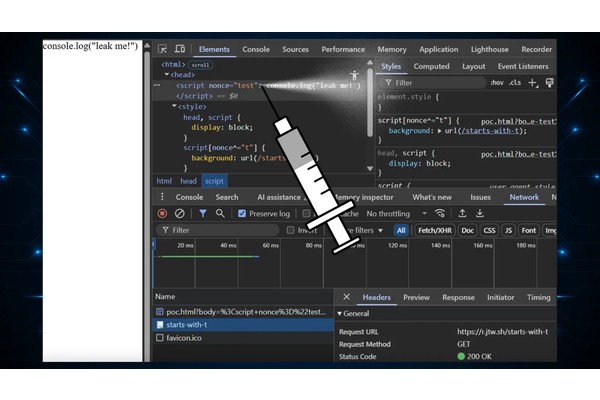Switch to the drawer Console tab
The image size is (600, 400).
click(x=189, y=197)
